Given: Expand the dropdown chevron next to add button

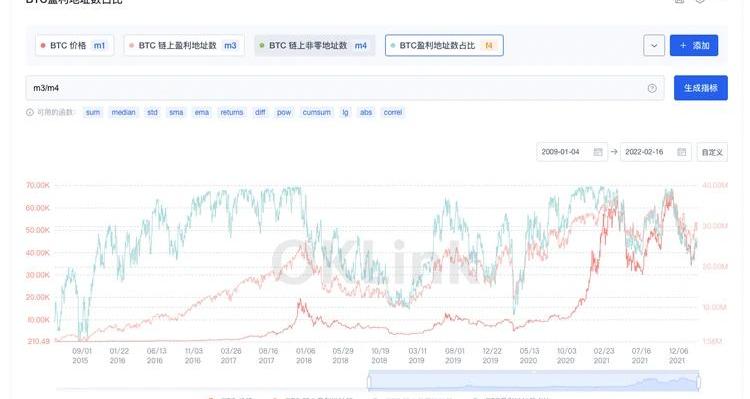Looking at the screenshot, I should 654,45.
